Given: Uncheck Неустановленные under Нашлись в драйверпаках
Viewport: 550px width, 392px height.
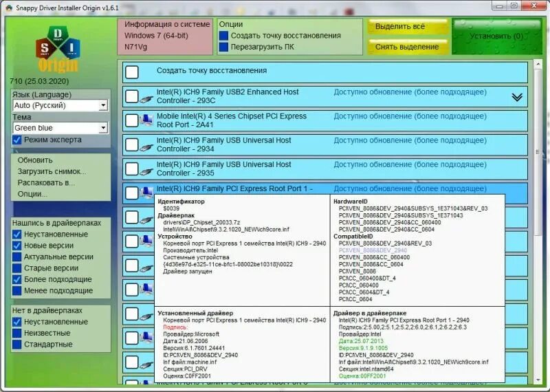Looking at the screenshot, I should [16, 235].
